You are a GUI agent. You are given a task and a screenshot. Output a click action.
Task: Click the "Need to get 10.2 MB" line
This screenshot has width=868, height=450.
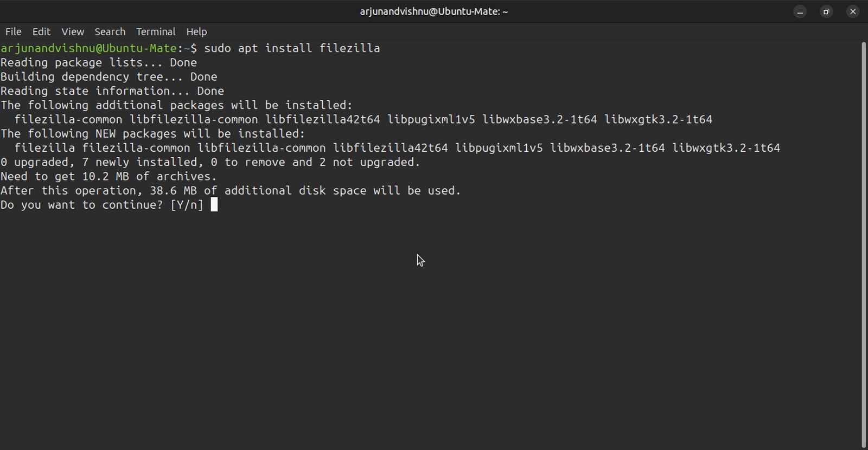tap(108, 176)
